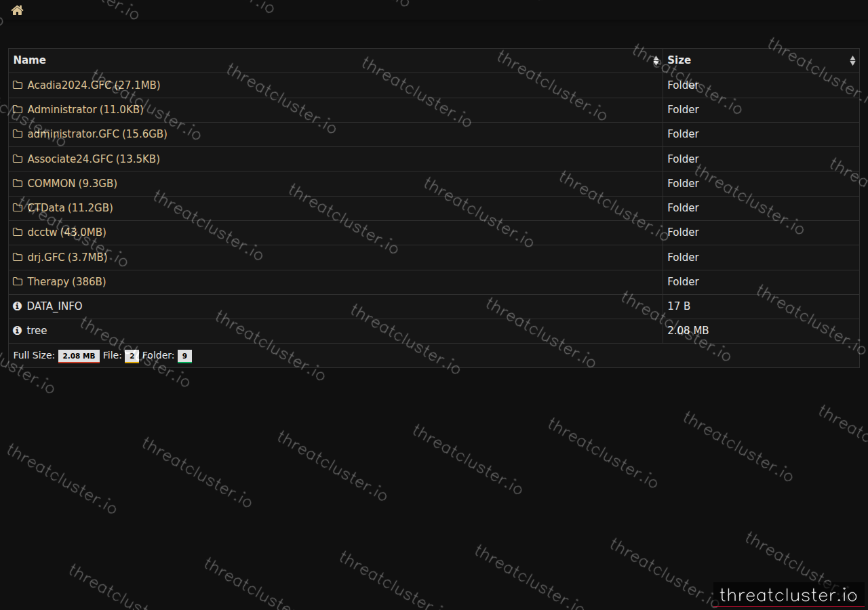
Task: Open the Therapy (386B) folder
Action: tap(66, 282)
